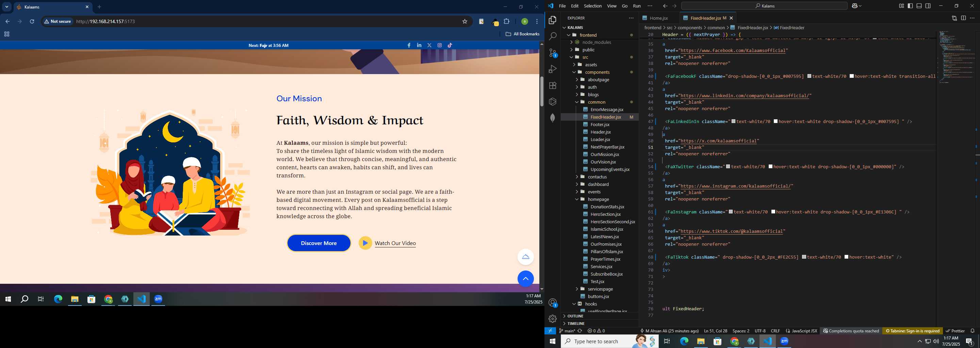Open NextPrayerBar.jsx in Explorer

607,147
